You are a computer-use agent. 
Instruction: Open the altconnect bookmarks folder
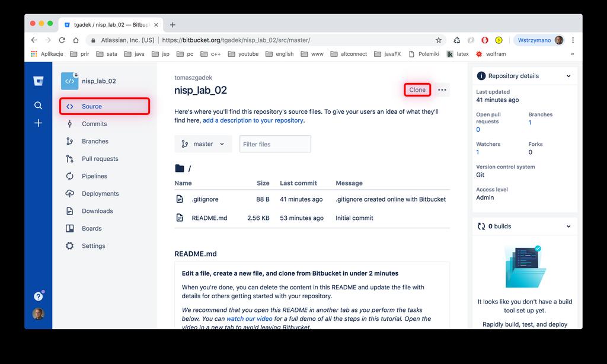pos(349,54)
